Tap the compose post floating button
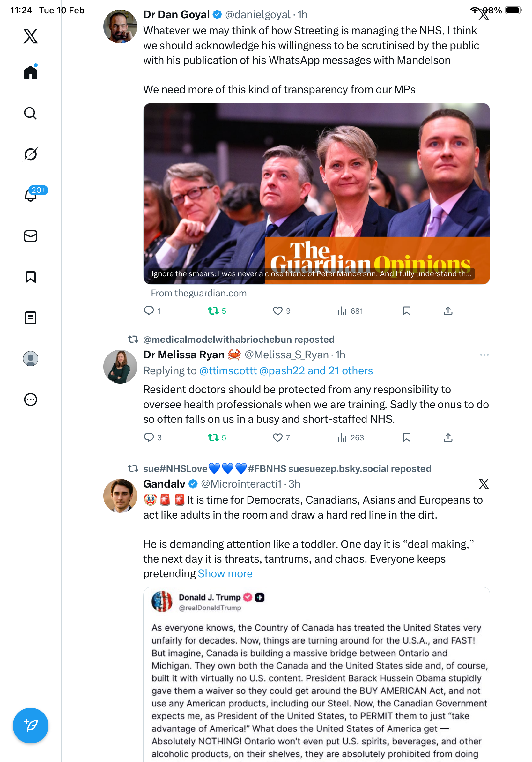The height and width of the screenshot is (762, 532). [31, 725]
